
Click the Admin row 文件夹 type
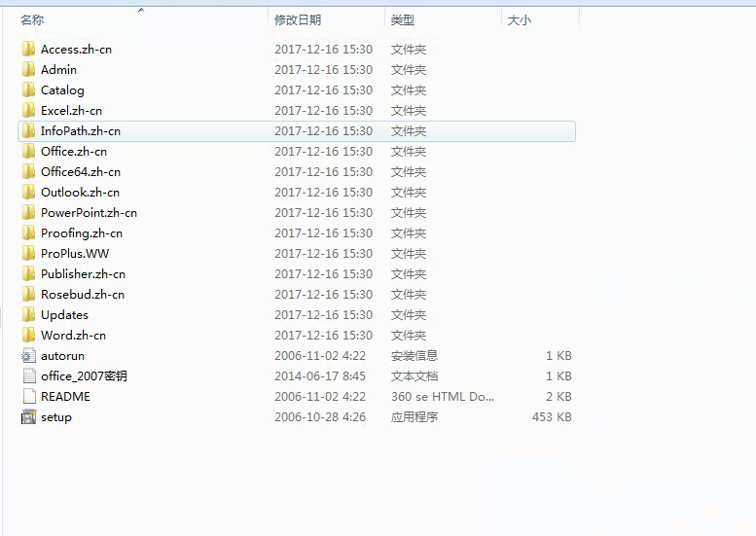409,69
